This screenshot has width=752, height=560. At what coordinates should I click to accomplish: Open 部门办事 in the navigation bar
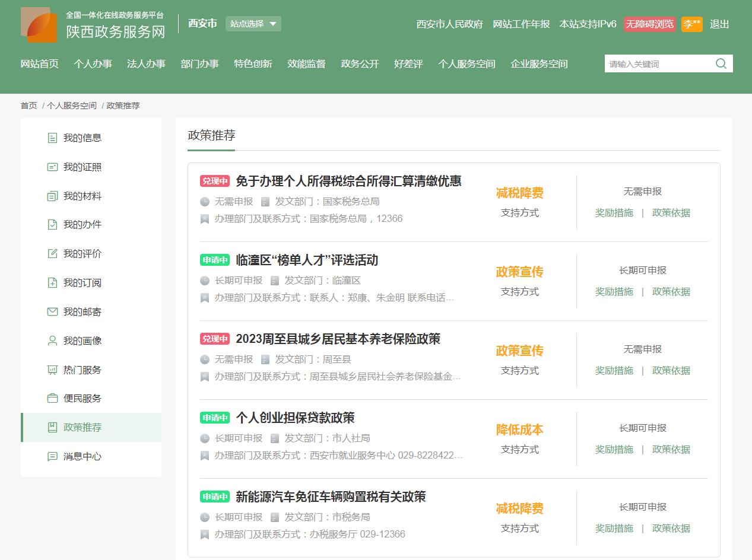(x=200, y=64)
